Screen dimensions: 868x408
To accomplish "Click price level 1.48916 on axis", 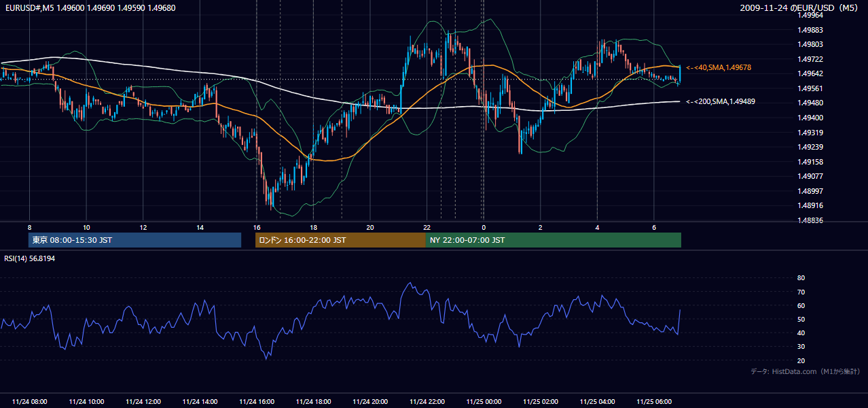I will coord(810,205).
